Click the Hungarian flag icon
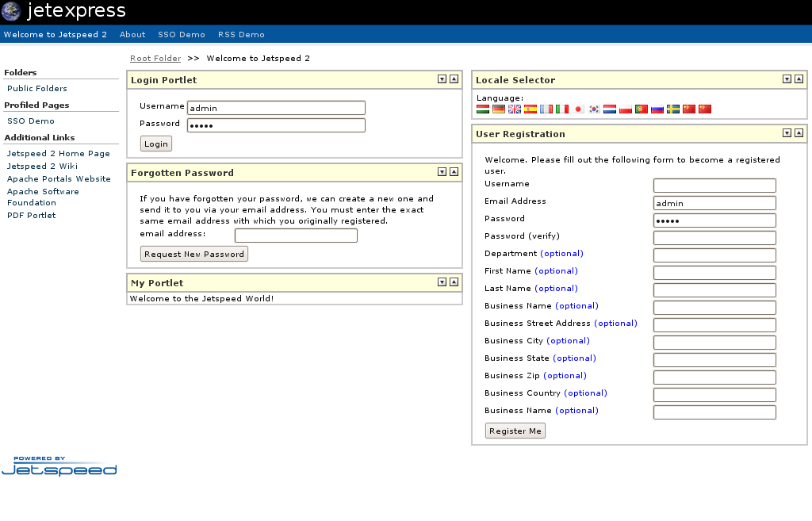812x521 pixels. tap(483, 109)
